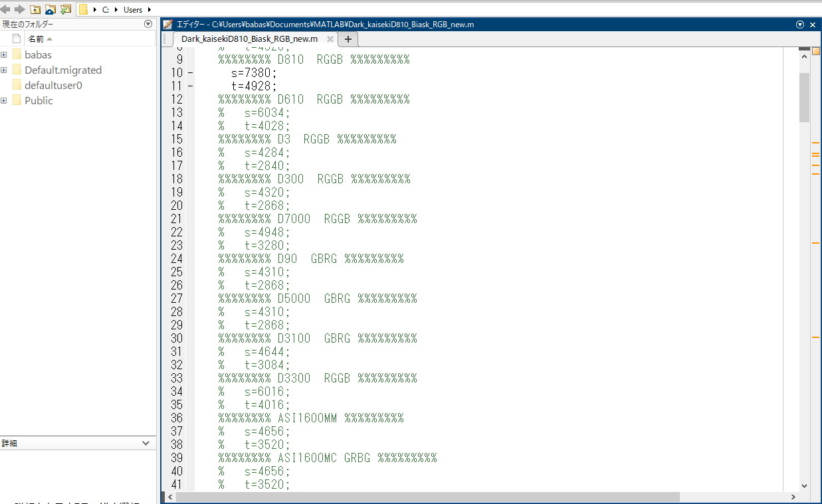
Task: Click the lowest orange warning marker
Action: 815,337
